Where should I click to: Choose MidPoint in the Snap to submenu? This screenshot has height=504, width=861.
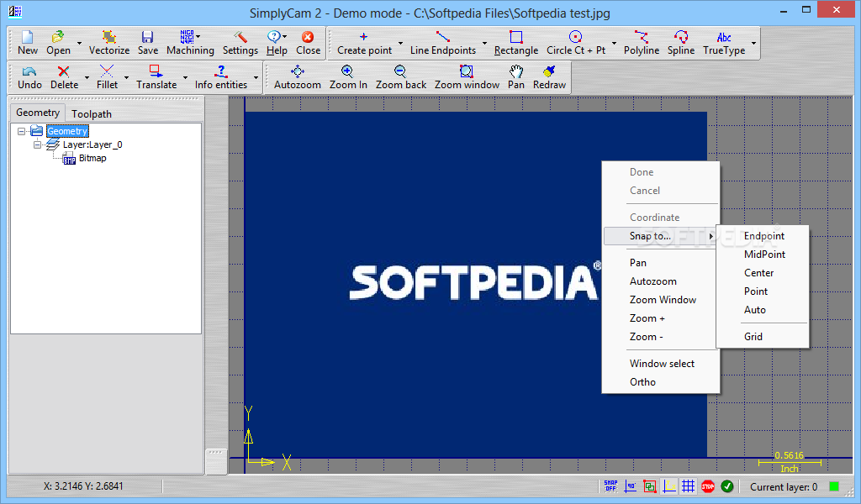click(x=763, y=255)
